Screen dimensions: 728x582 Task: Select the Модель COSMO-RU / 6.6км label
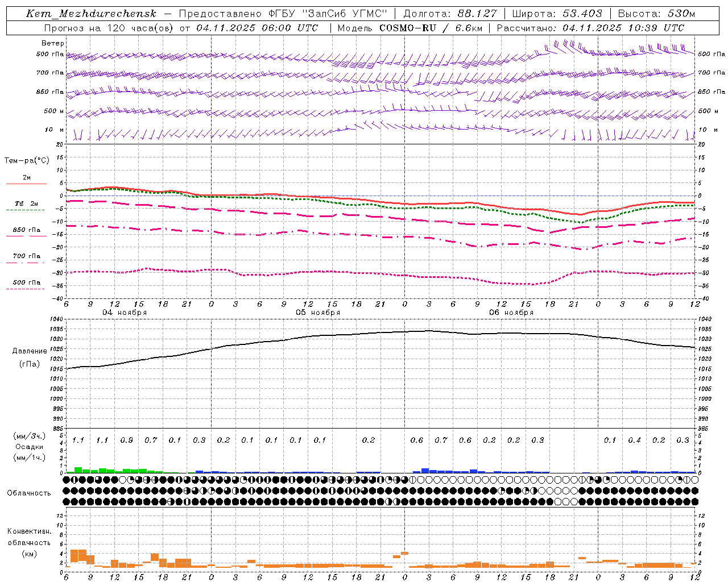pos(409,28)
